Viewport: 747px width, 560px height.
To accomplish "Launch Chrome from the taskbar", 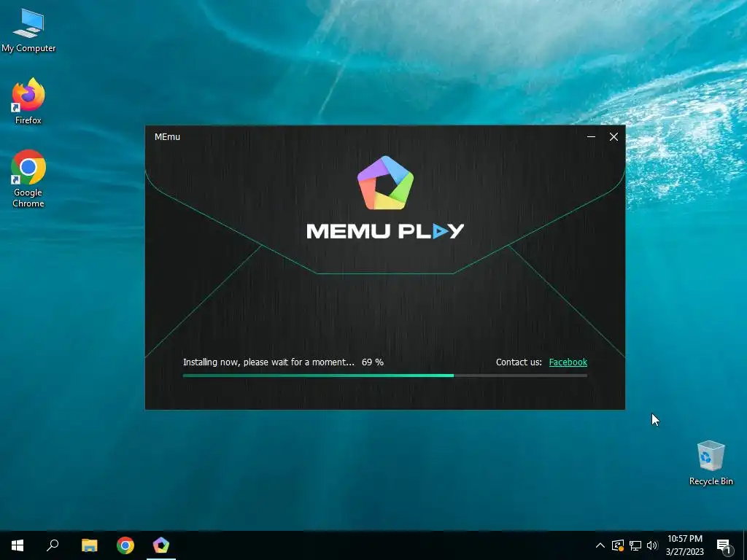I will coord(125,545).
